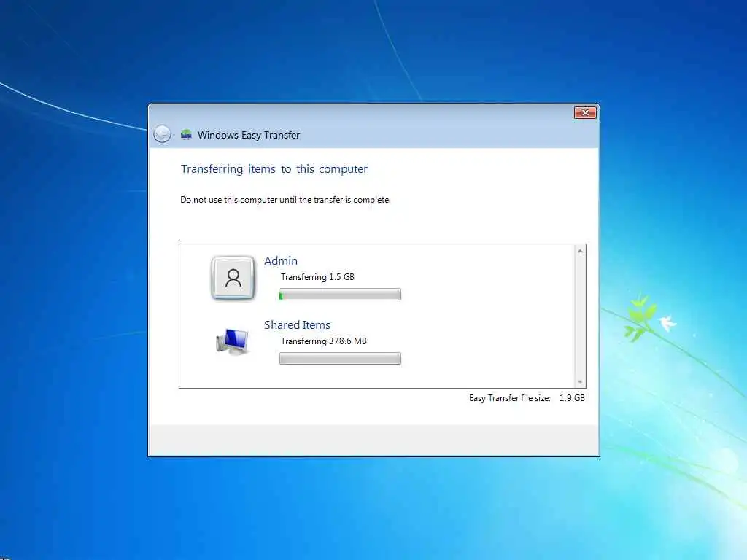Click the 'Easy Transfer file size:' label
Viewport: 747px width, 560px height.
coord(510,398)
